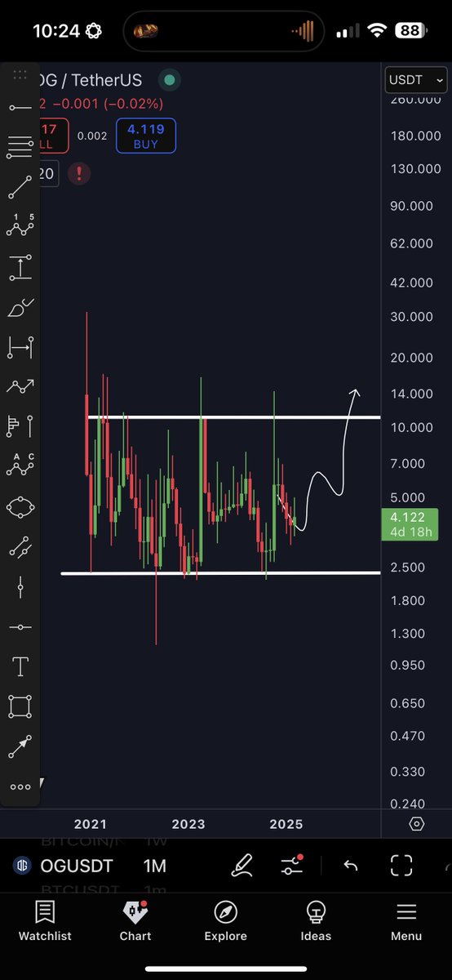Tap the 2025 label on time axis
The width and height of the screenshot is (452, 980).
[286, 824]
